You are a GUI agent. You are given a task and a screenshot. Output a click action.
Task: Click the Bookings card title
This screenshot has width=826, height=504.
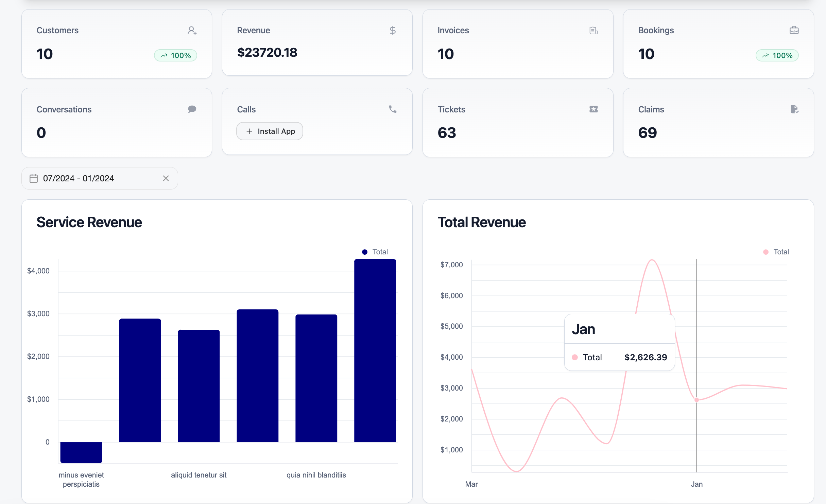tap(656, 30)
